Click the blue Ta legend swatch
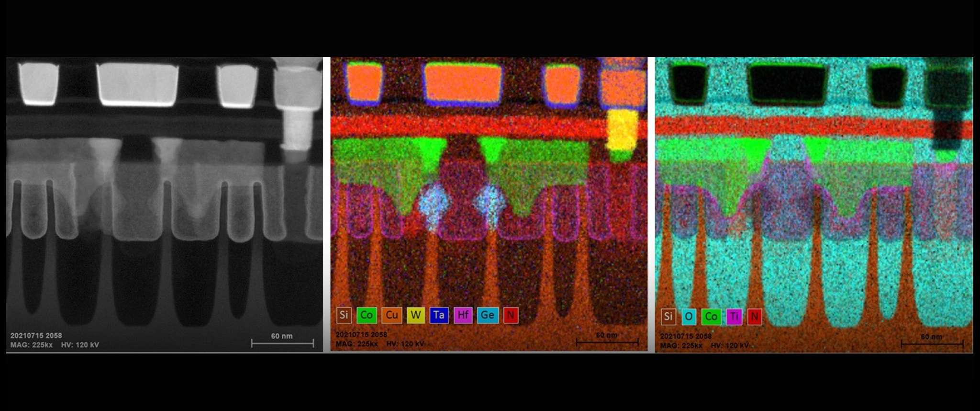 point(439,315)
